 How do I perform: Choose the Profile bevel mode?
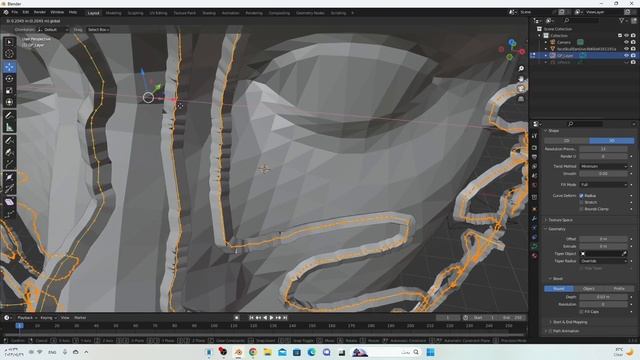pos(619,289)
